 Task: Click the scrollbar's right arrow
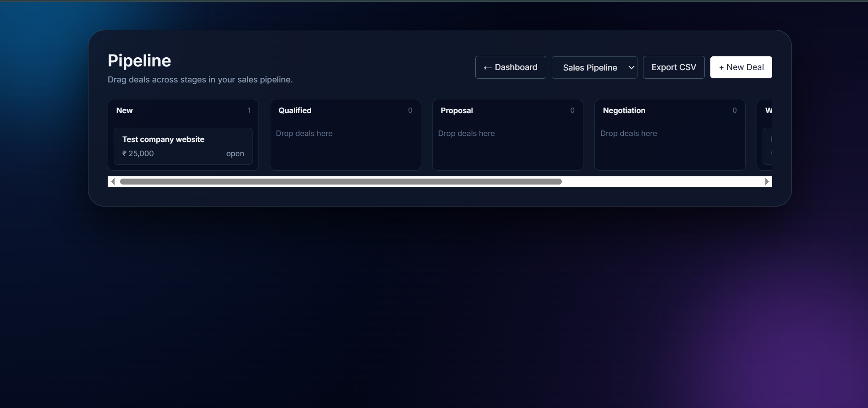tap(767, 182)
